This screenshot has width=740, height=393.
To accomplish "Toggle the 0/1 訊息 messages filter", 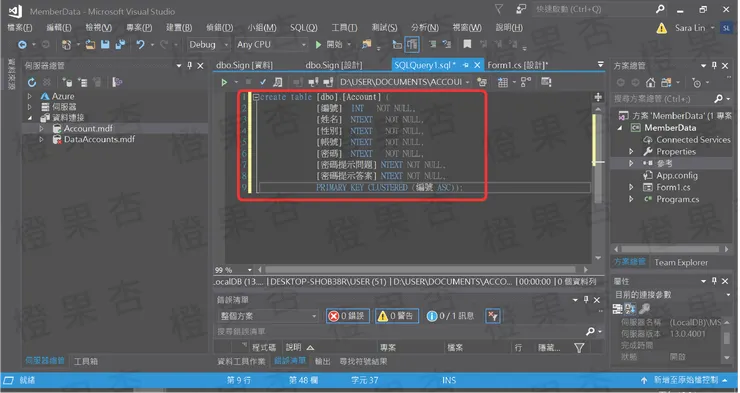I will coord(451,316).
